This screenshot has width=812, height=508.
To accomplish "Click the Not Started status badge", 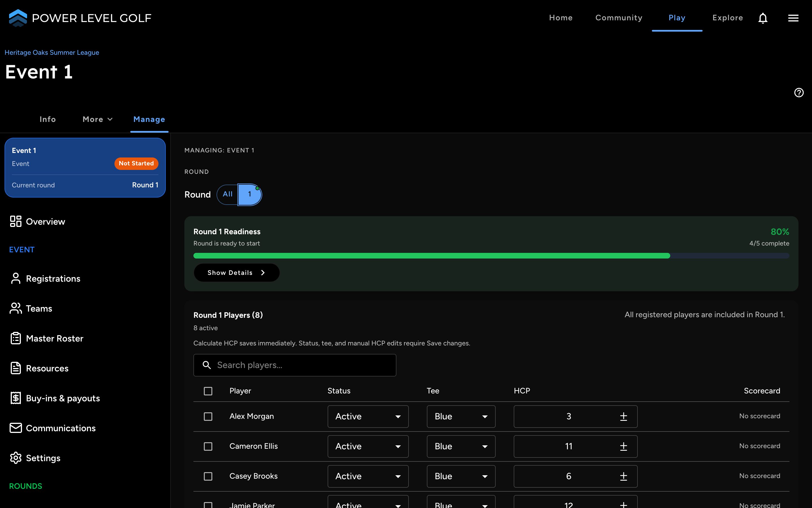I will (x=136, y=164).
